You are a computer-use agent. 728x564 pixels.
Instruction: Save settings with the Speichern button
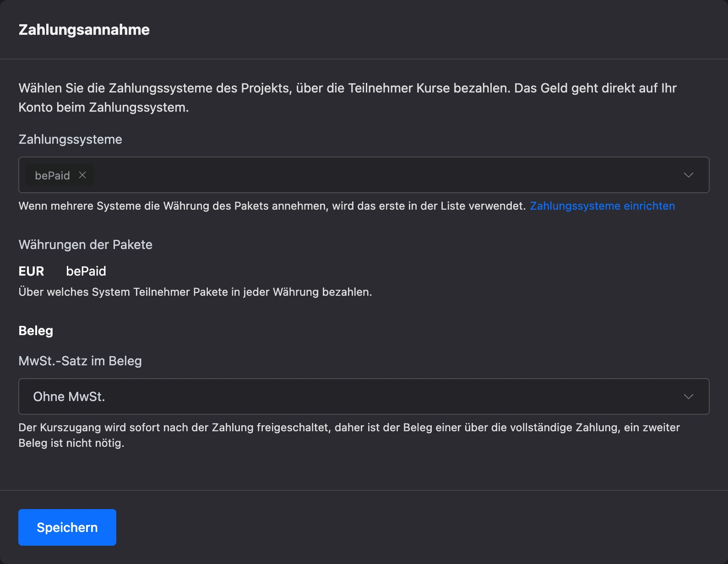pos(67,527)
